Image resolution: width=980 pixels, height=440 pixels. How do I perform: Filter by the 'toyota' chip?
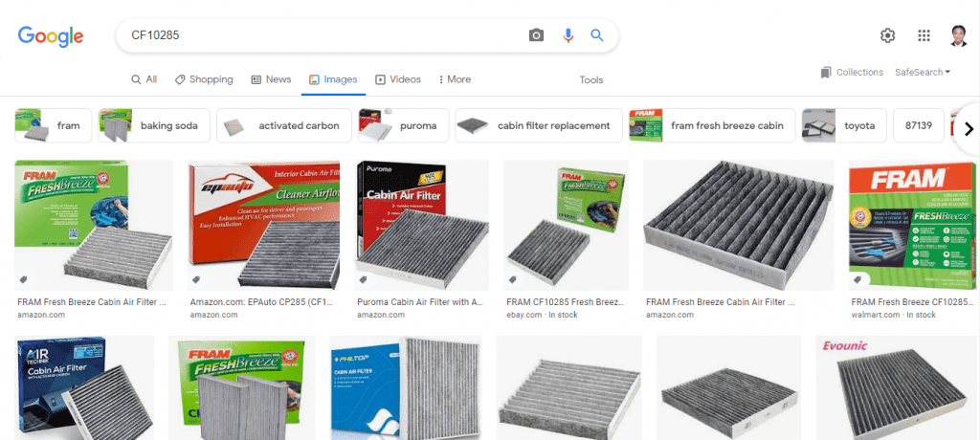[844, 125]
